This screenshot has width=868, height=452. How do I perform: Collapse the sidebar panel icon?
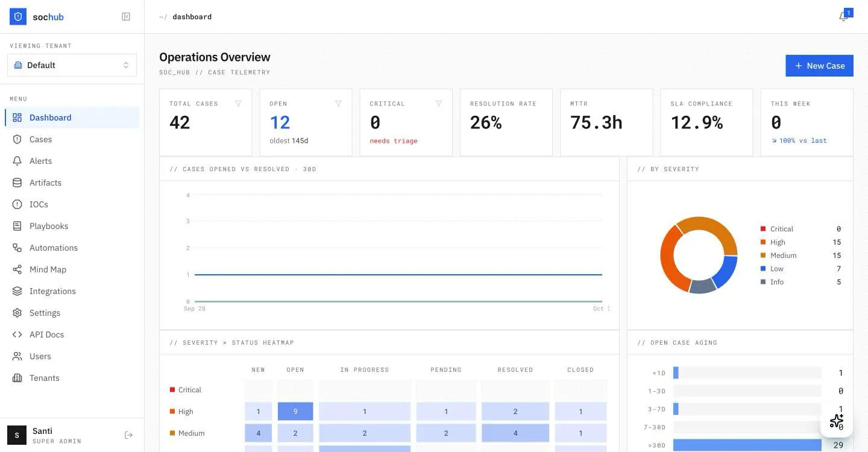[126, 17]
